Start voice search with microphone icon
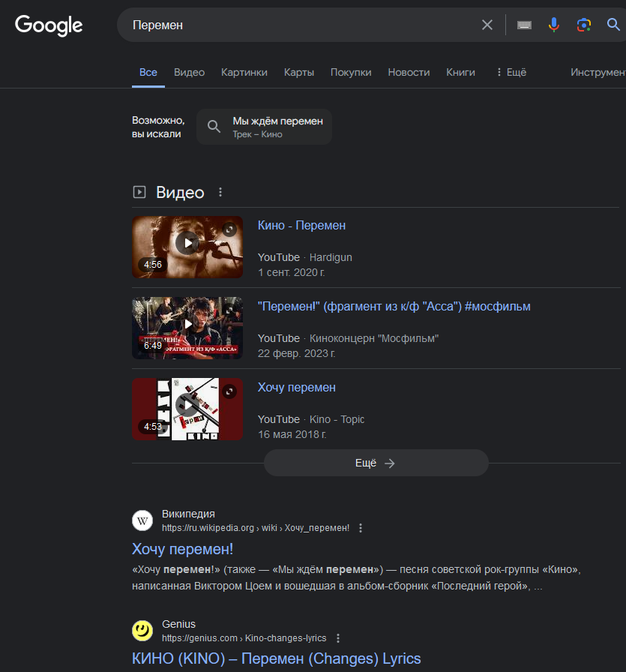This screenshot has height=672, width=626. tap(553, 25)
